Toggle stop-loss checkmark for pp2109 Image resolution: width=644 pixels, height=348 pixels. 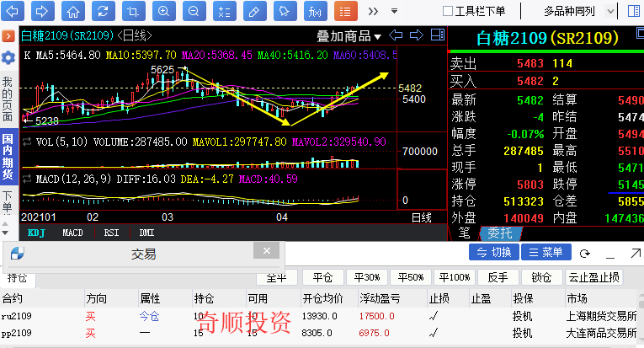434,332
